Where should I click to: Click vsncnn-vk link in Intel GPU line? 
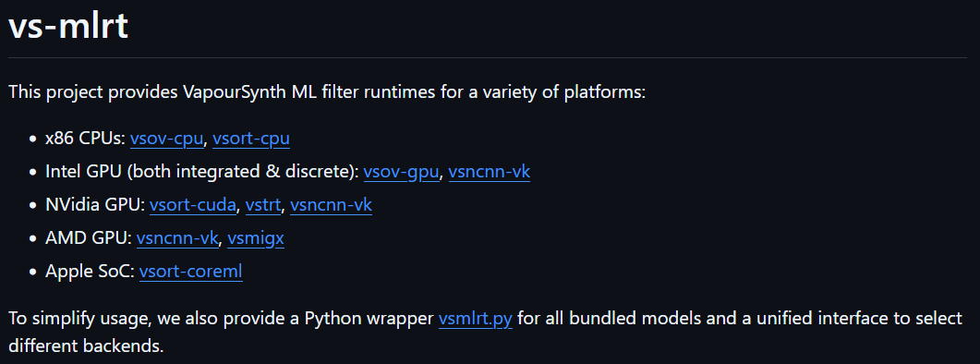(489, 171)
